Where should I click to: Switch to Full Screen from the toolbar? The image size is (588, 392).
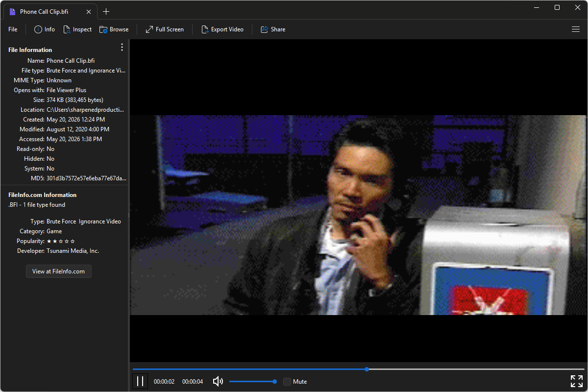(165, 29)
